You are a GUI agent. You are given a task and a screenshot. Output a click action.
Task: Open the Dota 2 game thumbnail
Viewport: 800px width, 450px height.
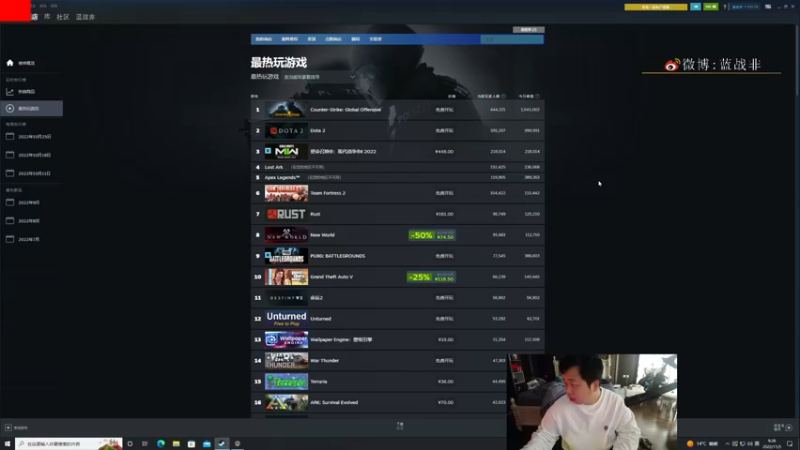pos(286,131)
